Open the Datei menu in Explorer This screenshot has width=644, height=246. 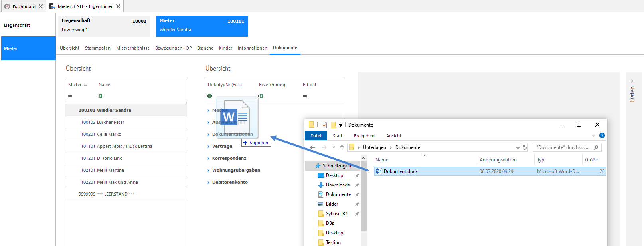coord(316,136)
